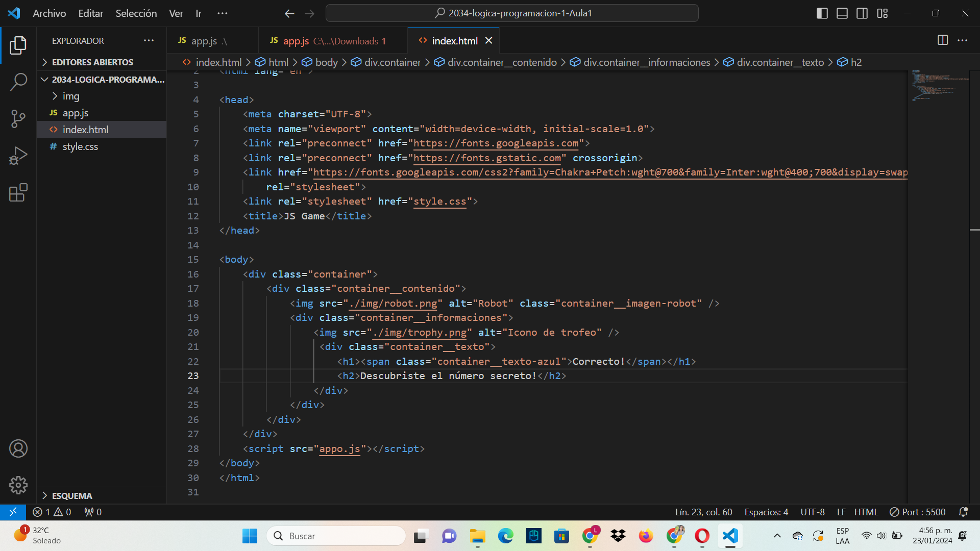Go to line via Lín. 23, col. 60
The image size is (980, 551).
pyautogui.click(x=703, y=512)
